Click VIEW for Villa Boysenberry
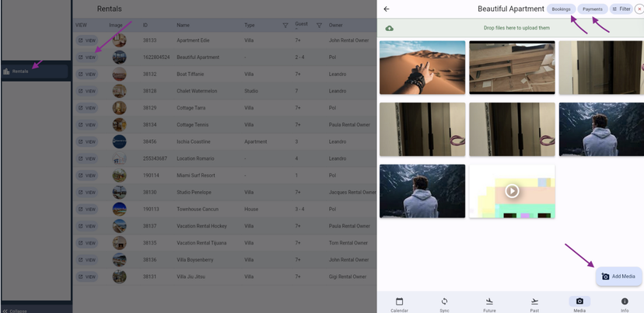This screenshot has width=644, height=313. coord(86,259)
